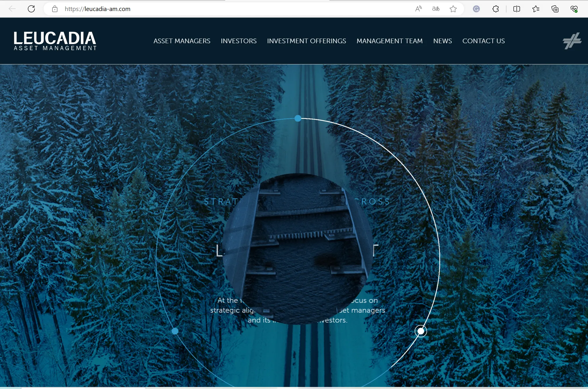Add page to favorites with star icon
The height and width of the screenshot is (389, 588).
(453, 9)
